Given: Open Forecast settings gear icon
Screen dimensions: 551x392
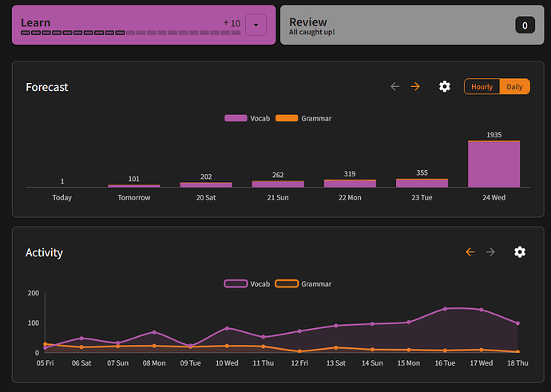Looking at the screenshot, I should pos(445,86).
